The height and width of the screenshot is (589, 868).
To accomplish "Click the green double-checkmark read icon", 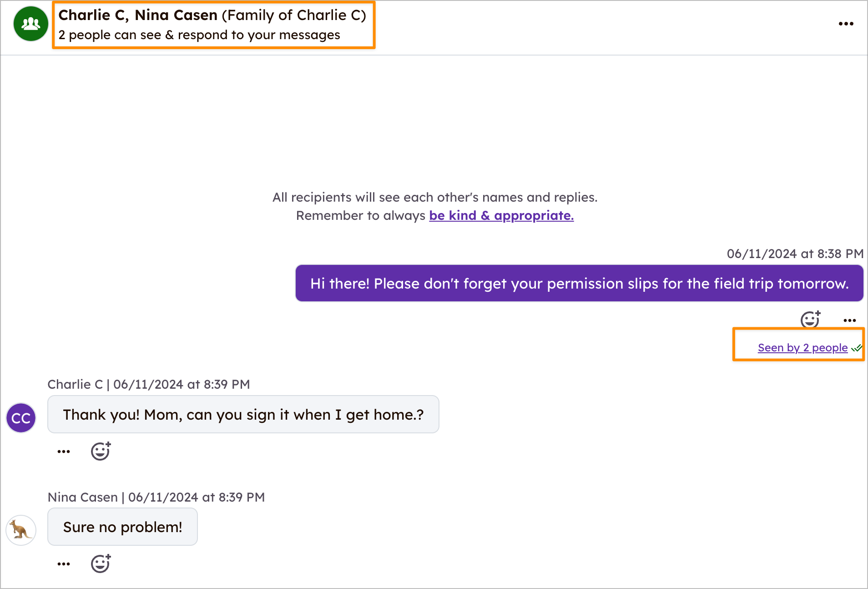I will pyautogui.click(x=857, y=348).
